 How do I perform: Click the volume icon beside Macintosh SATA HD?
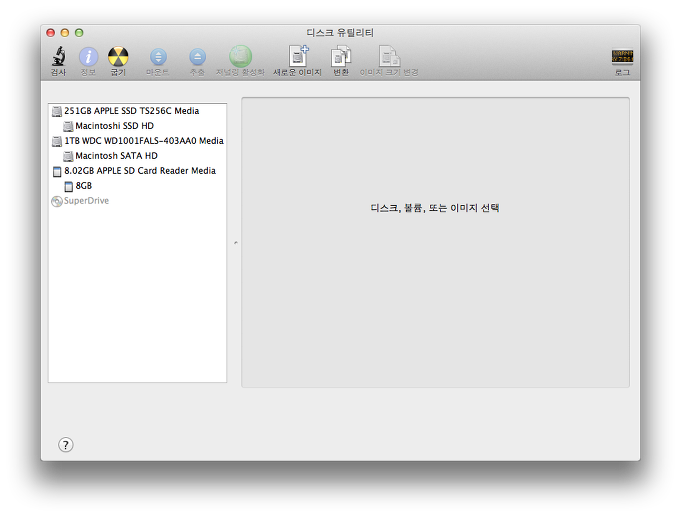[68, 156]
